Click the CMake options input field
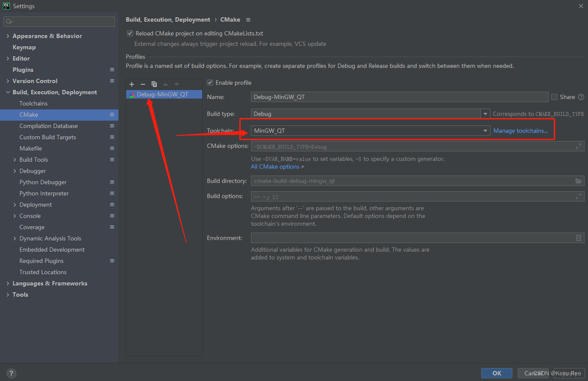 coord(418,146)
